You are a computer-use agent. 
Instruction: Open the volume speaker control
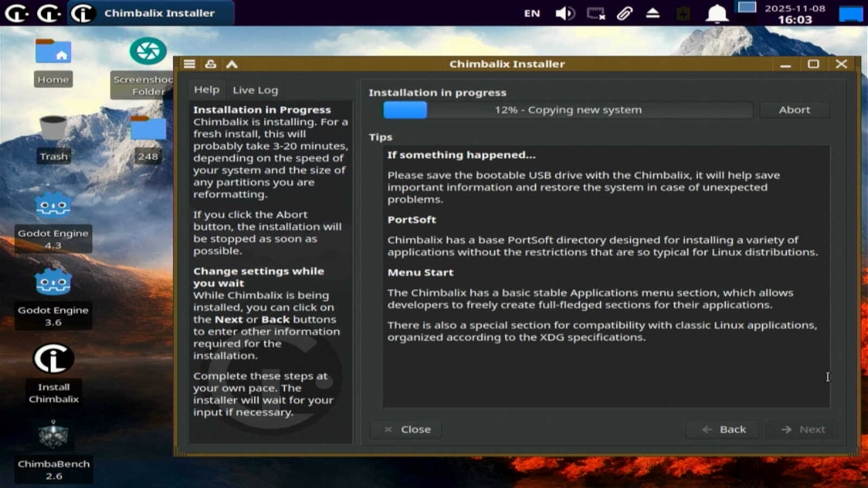coord(565,13)
